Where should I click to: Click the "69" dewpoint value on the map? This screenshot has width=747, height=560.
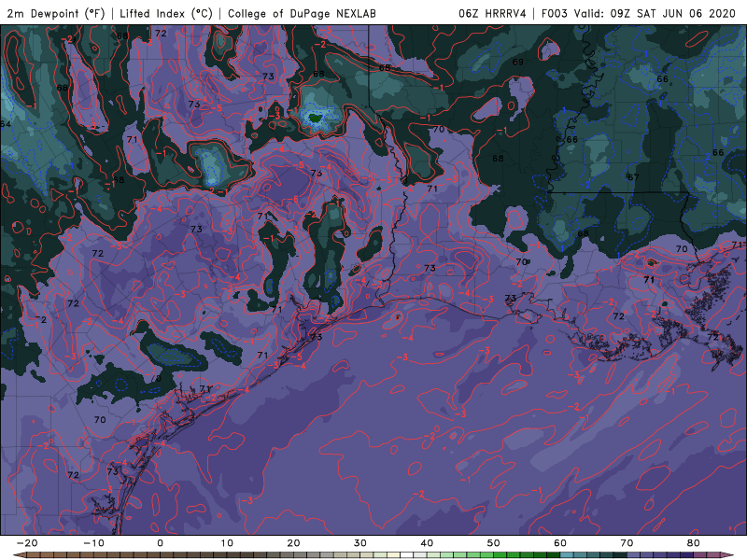(x=518, y=62)
